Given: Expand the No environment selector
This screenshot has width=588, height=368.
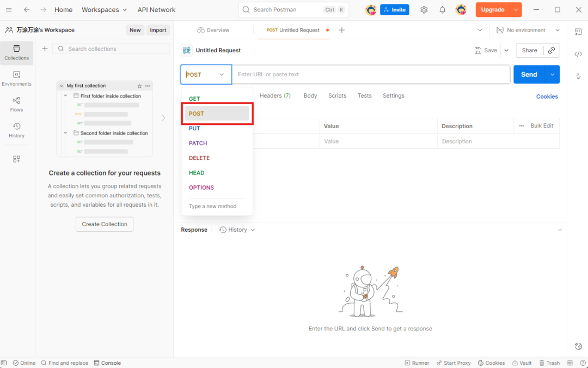Looking at the screenshot, I should click(x=528, y=30).
